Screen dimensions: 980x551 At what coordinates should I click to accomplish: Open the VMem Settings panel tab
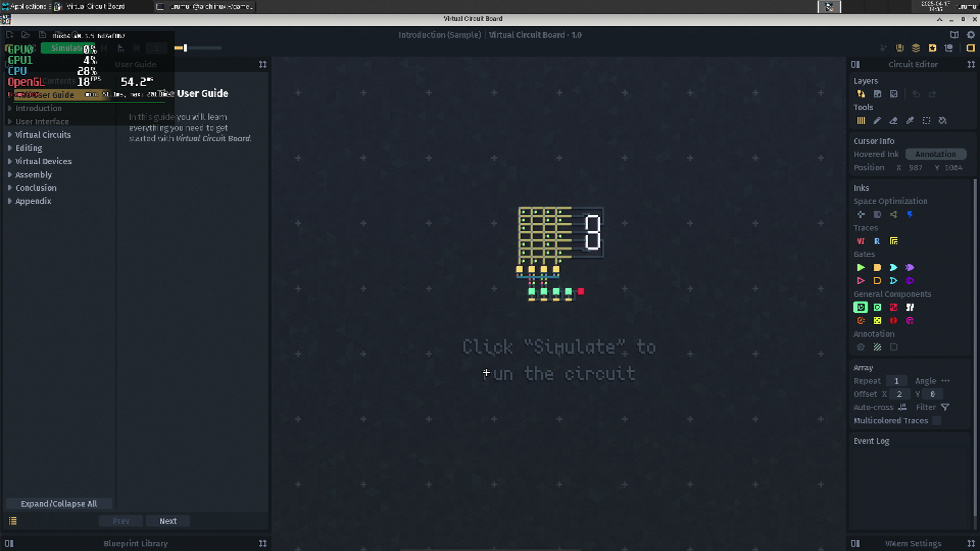click(913, 543)
